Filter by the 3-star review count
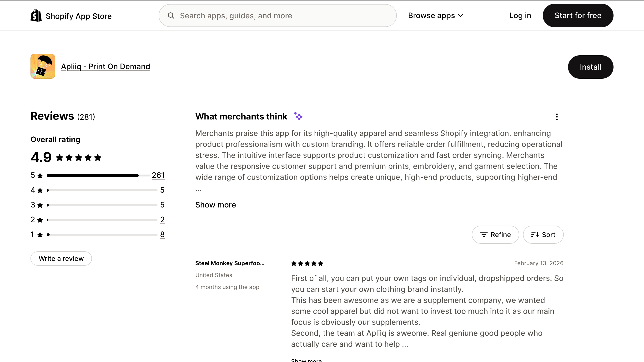The height and width of the screenshot is (362, 644). [x=162, y=205]
